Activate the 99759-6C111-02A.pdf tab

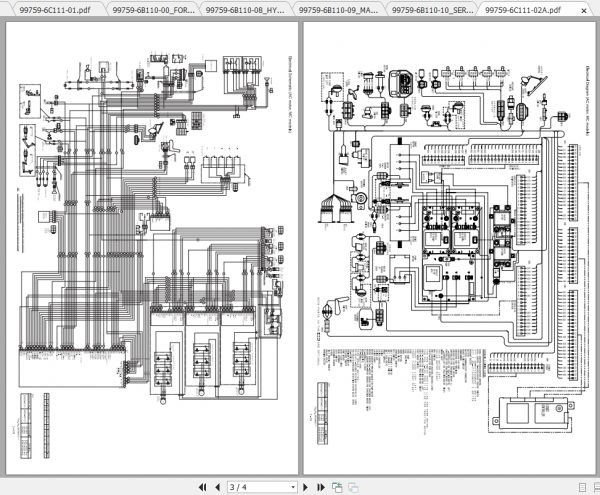click(x=523, y=10)
